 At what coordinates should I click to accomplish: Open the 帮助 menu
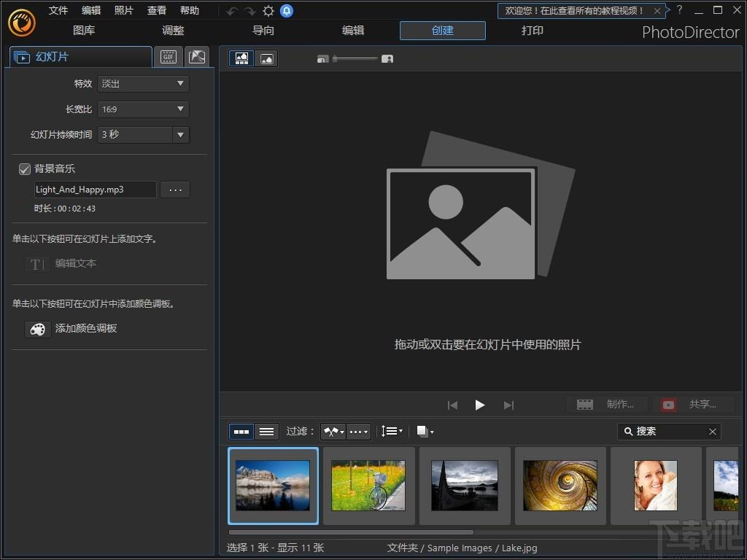[189, 10]
